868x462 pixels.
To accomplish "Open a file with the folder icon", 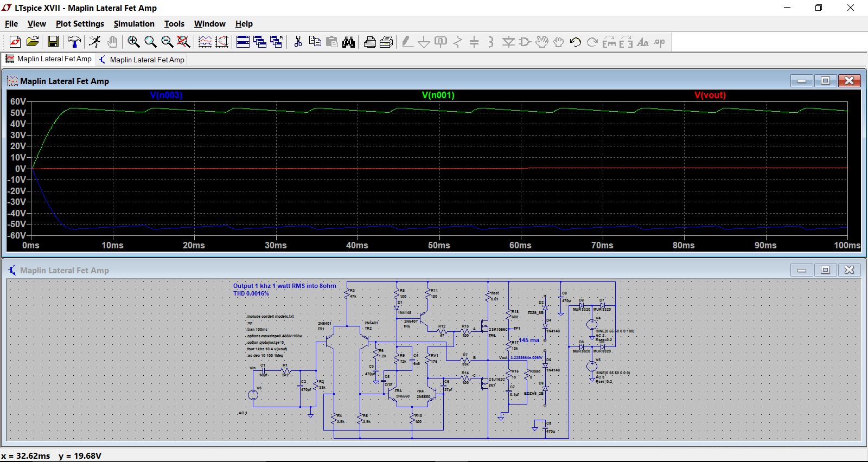I will tap(33, 42).
